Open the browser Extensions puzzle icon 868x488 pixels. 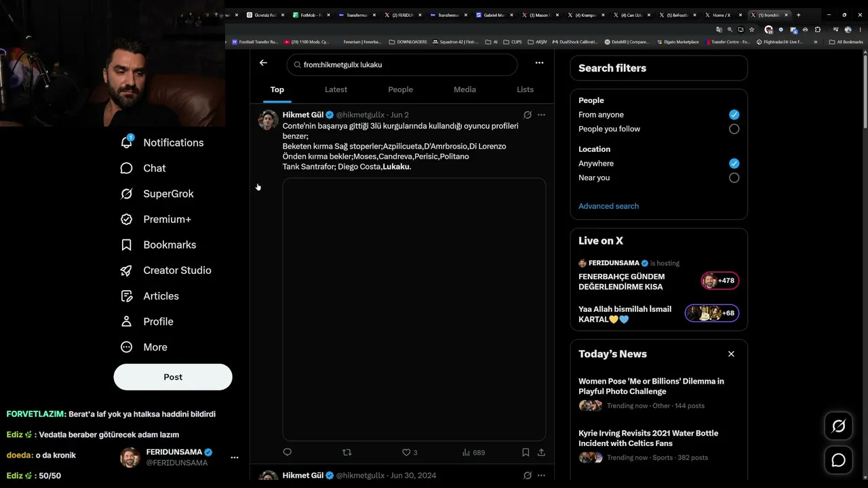point(817,30)
